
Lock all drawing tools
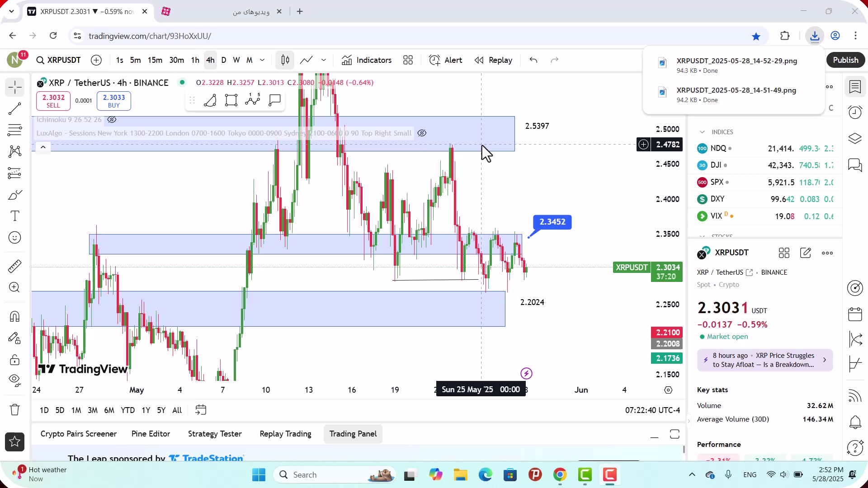(15, 360)
